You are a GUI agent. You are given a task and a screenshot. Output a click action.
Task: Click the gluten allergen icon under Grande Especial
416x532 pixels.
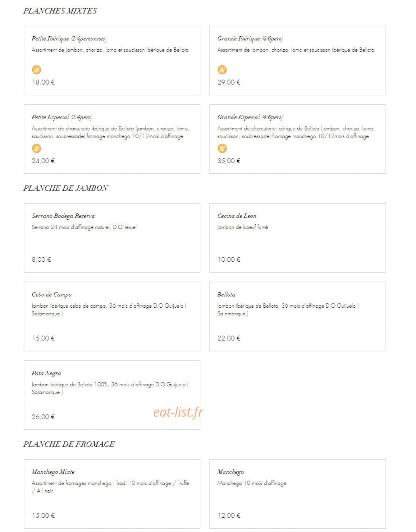click(222, 149)
